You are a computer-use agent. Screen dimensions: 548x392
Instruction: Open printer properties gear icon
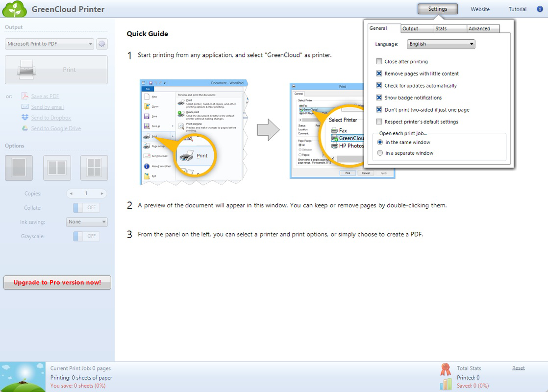pyautogui.click(x=101, y=44)
